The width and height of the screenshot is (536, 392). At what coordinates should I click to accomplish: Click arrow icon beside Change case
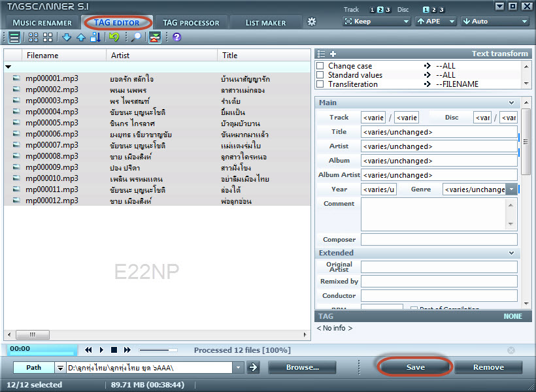427,65
